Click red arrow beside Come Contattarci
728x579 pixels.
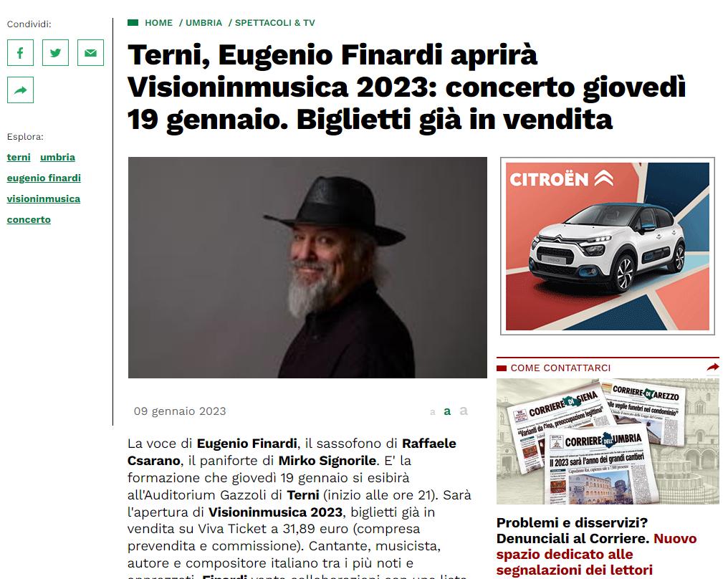point(713,368)
